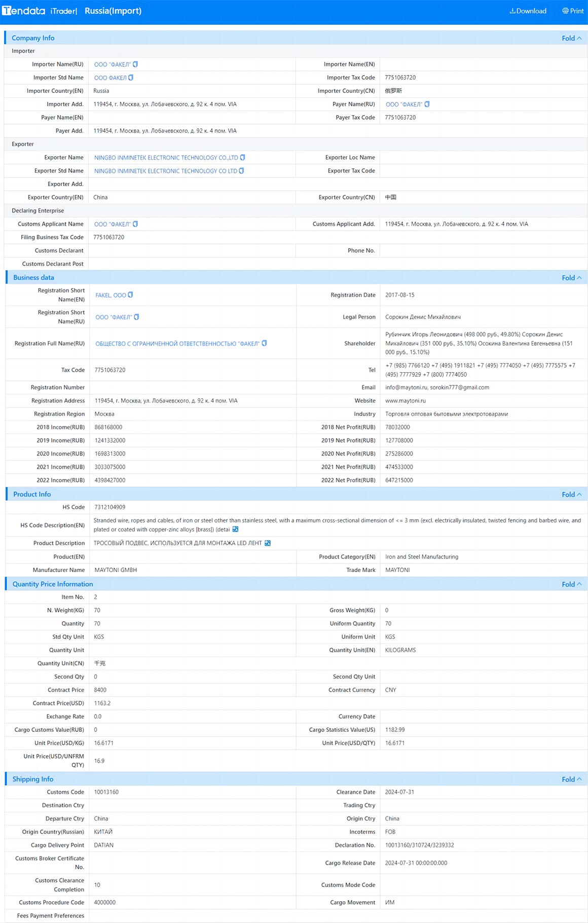Copy Registration Full Name(RU) icon
Image resolution: width=588 pixels, height=923 pixels.
coord(264,343)
